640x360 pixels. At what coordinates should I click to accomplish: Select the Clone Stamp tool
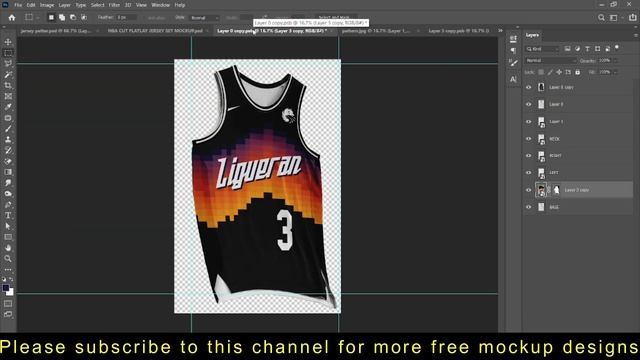coord(8,140)
